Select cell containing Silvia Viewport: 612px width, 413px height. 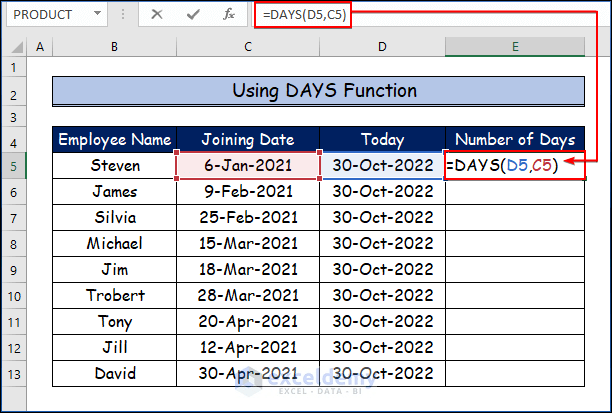pyautogui.click(x=114, y=217)
